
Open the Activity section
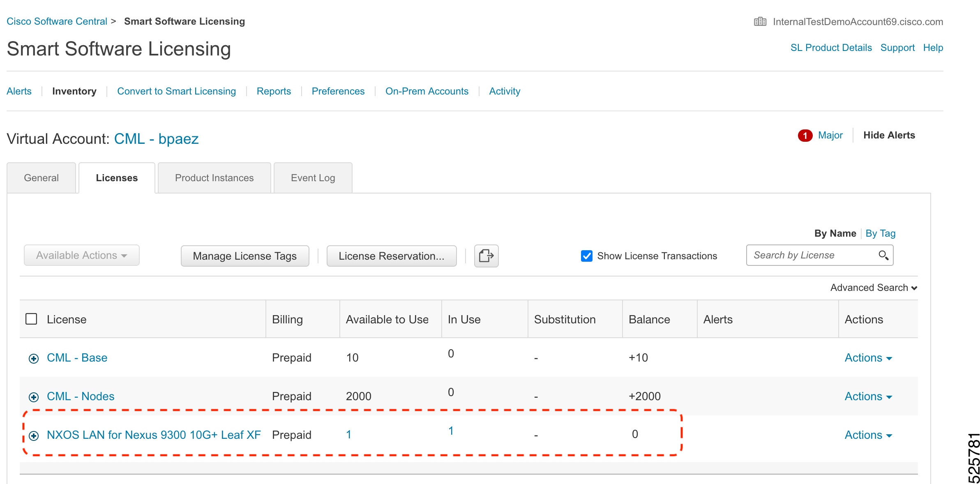click(505, 91)
